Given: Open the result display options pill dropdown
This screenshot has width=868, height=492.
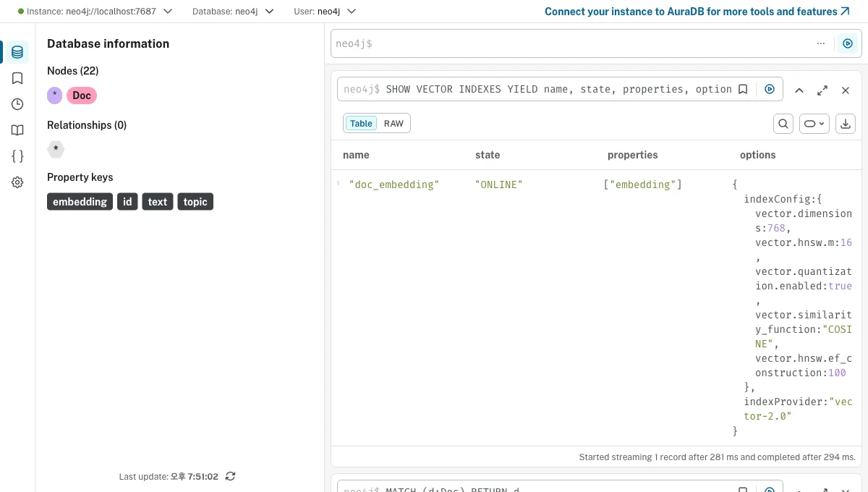Looking at the screenshot, I should coord(814,124).
